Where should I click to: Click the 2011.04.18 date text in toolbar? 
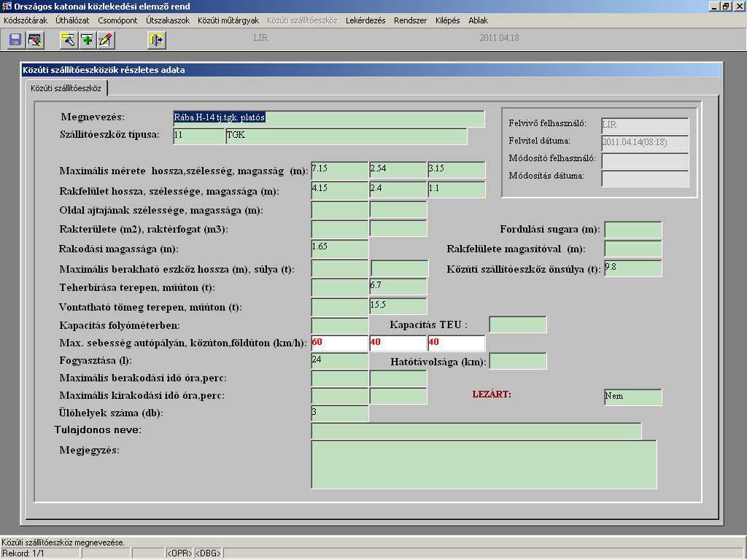click(x=499, y=38)
